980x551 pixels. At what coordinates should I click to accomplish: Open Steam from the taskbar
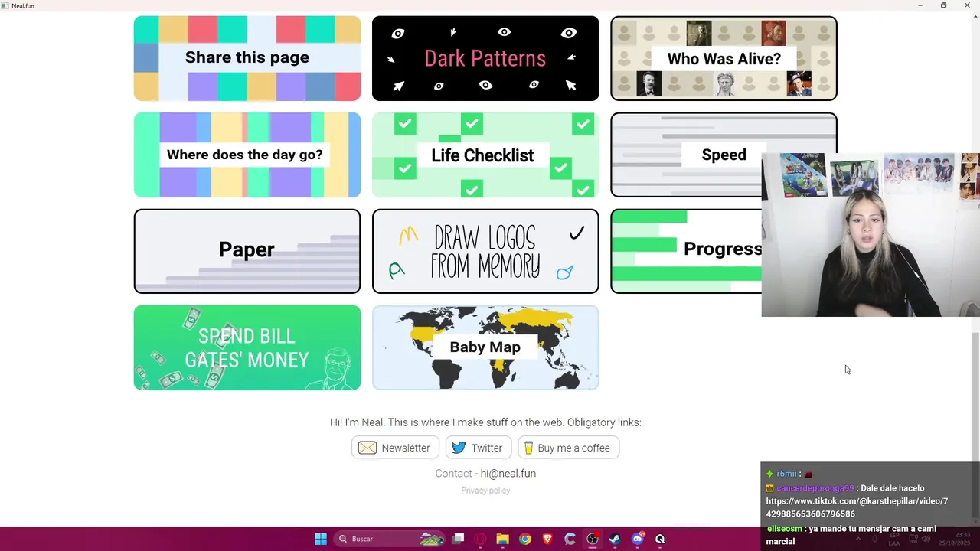(615, 539)
